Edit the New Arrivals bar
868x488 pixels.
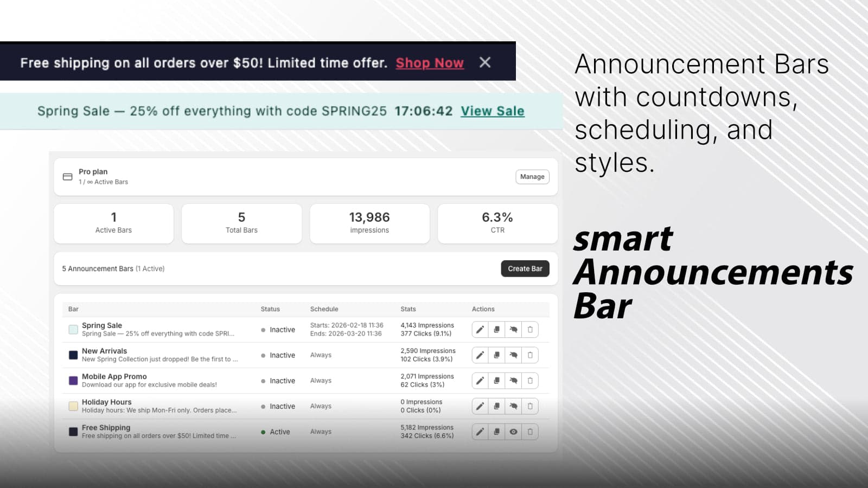pos(480,355)
